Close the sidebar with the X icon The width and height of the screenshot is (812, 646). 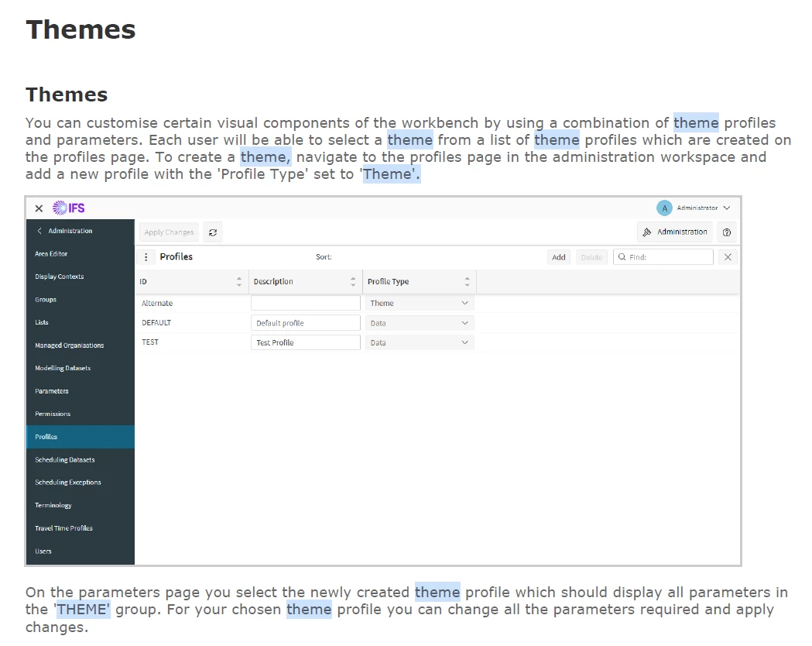click(x=39, y=208)
